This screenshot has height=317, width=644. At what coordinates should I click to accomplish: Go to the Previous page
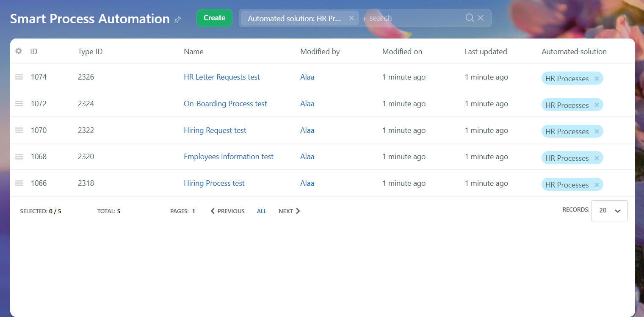[228, 211]
